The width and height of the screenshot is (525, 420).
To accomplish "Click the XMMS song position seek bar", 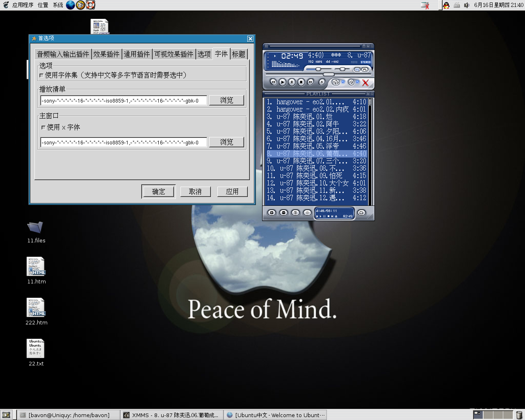I will click(318, 75).
